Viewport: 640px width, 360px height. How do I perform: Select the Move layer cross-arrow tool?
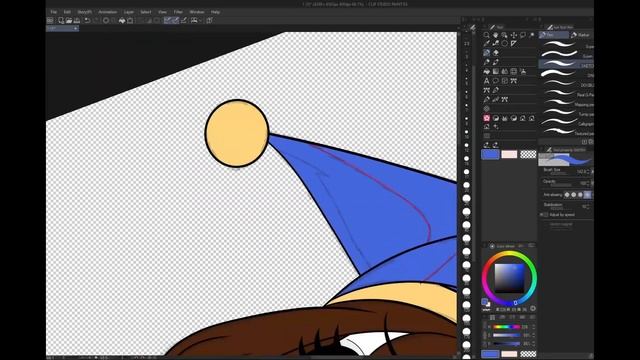513,36
